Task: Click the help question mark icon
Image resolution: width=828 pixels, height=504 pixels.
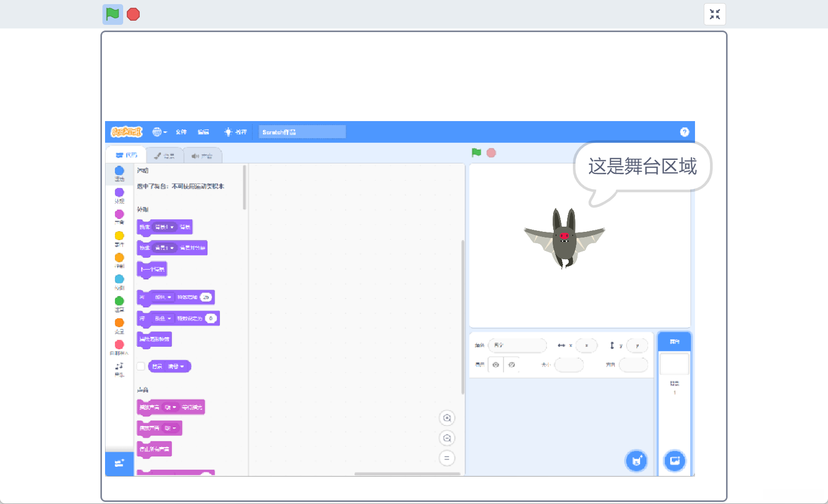Action: 685,132
